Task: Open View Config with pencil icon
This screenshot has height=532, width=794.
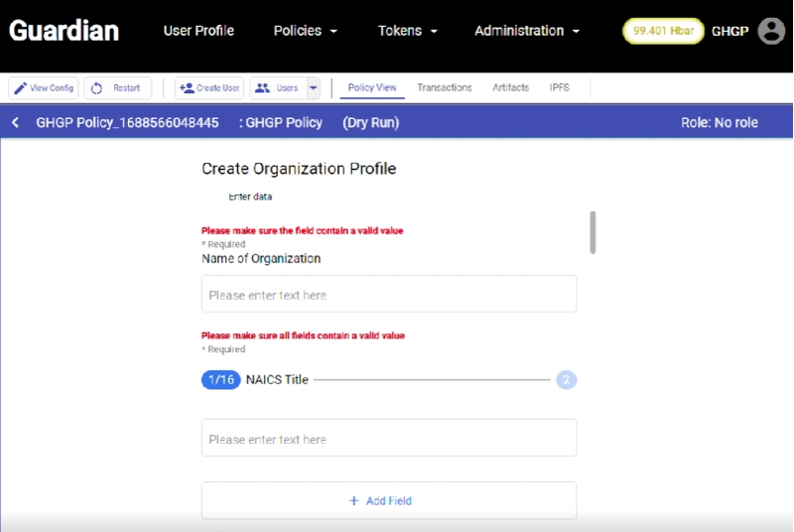Action: 44,88
